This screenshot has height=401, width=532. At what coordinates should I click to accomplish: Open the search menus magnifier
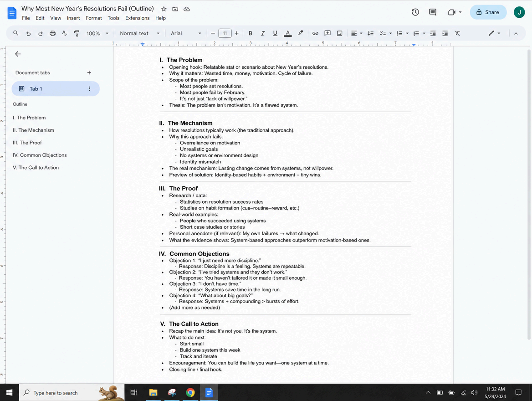(x=15, y=33)
